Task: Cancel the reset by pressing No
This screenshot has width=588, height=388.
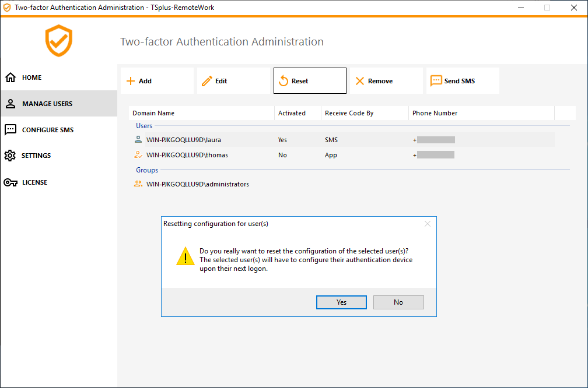Action: 398,302
